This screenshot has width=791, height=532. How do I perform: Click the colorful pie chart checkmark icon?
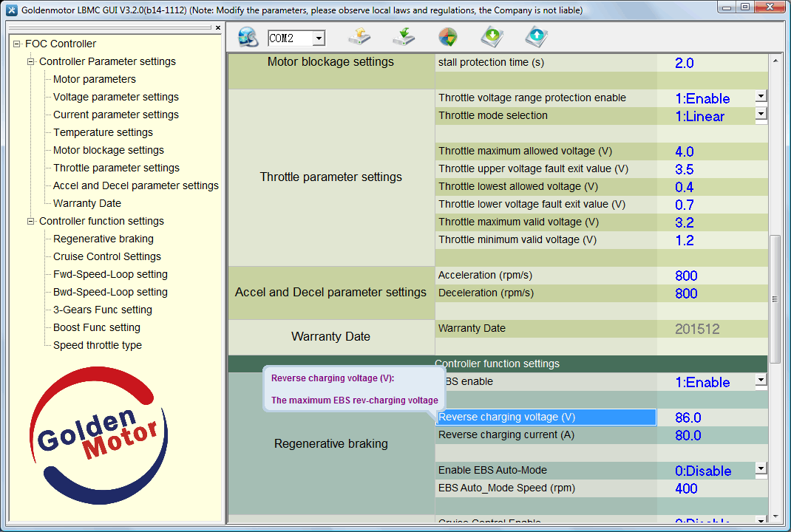447,37
